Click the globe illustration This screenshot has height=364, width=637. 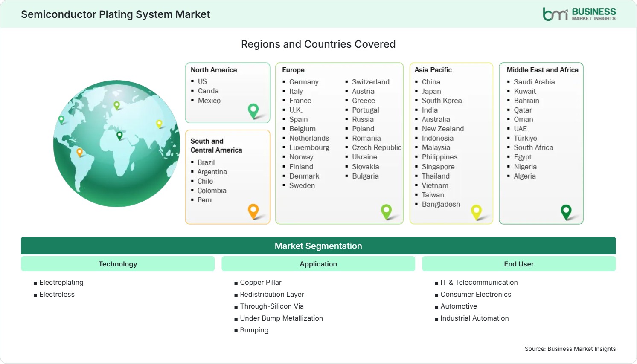pyautogui.click(x=116, y=144)
